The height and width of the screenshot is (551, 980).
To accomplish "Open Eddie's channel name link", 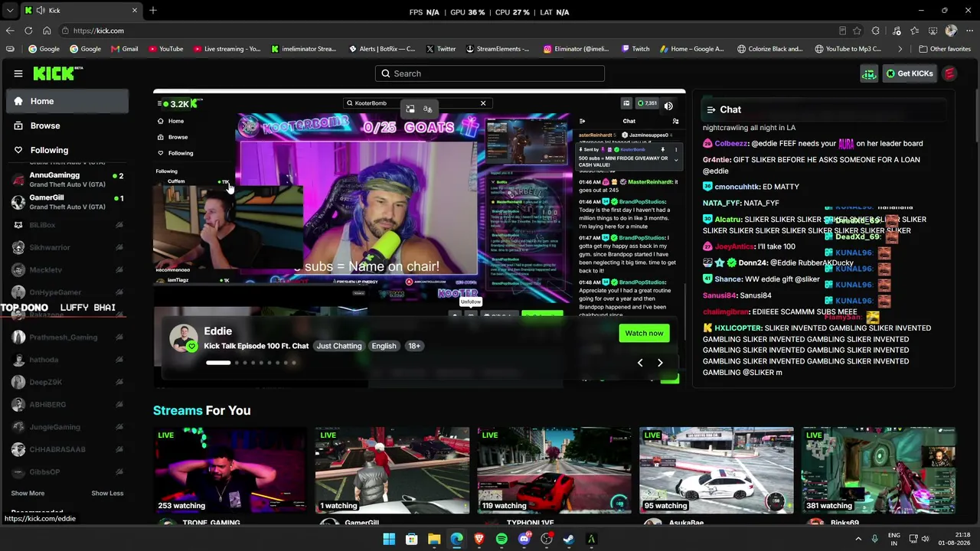I will pos(217,331).
